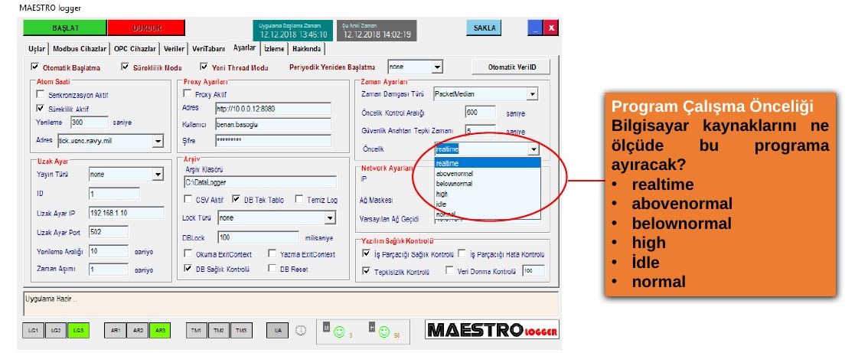The height and width of the screenshot is (353, 868).
Task: Uncheck Süreklilik Aktif in Atom Saati
Action: pyautogui.click(x=40, y=109)
